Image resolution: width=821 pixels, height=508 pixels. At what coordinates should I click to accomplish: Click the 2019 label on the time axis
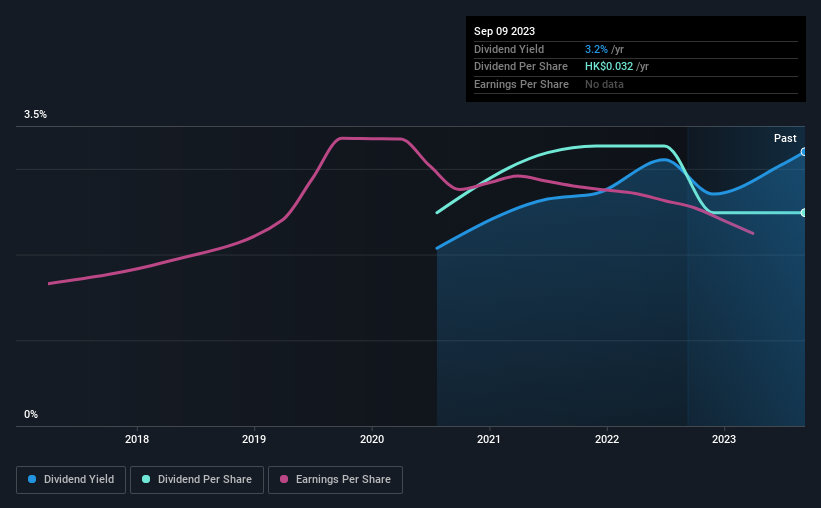pyautogui.click(x=254, y=439)
